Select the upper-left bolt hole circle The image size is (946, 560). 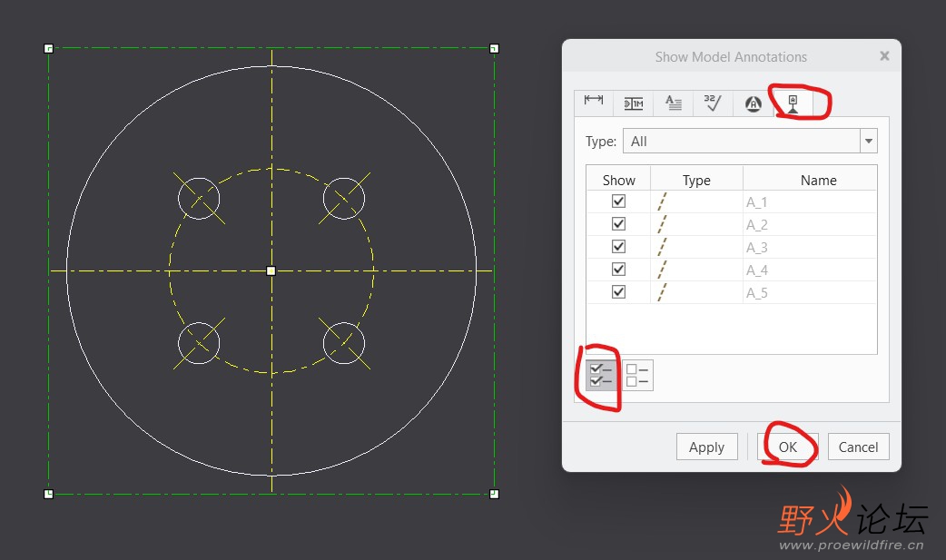coord(199,199)
